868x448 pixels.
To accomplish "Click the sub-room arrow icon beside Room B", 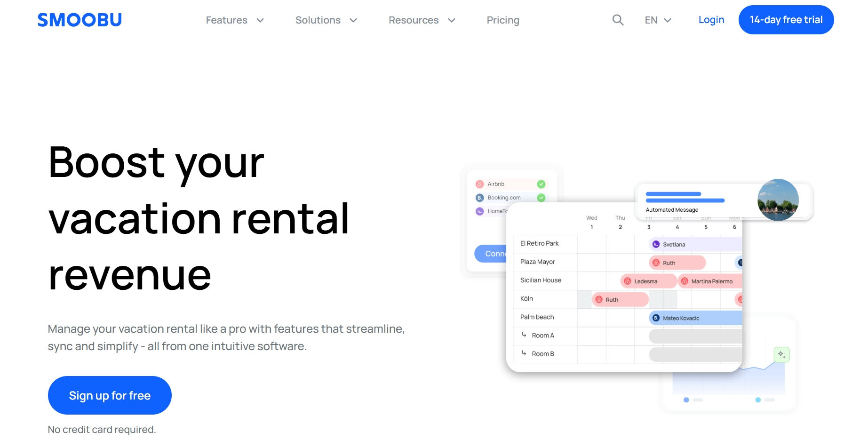I will click(x=524, y=353).
